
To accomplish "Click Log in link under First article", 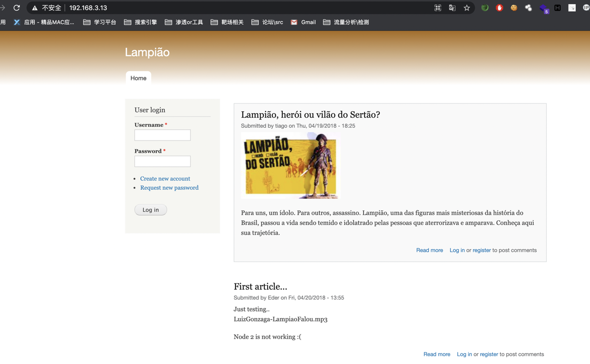I will [464, 354].
